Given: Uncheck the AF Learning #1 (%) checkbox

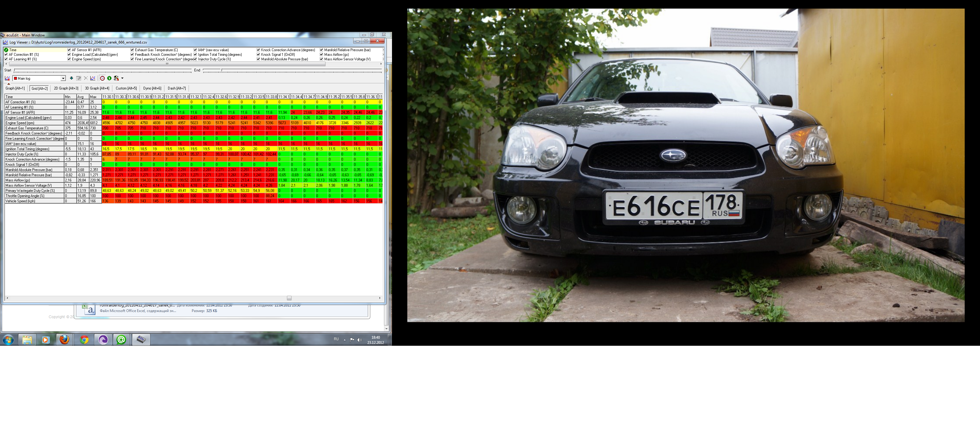Looking at the screenshot, I should click(6, 59).
